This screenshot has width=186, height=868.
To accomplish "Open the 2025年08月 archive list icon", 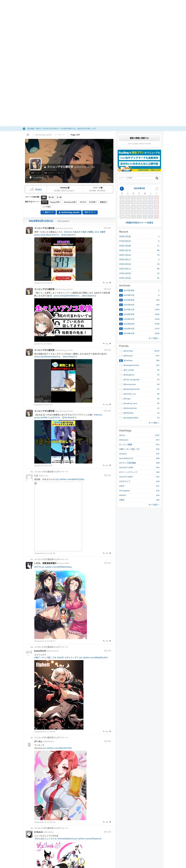I will click(x=121, y=290).
